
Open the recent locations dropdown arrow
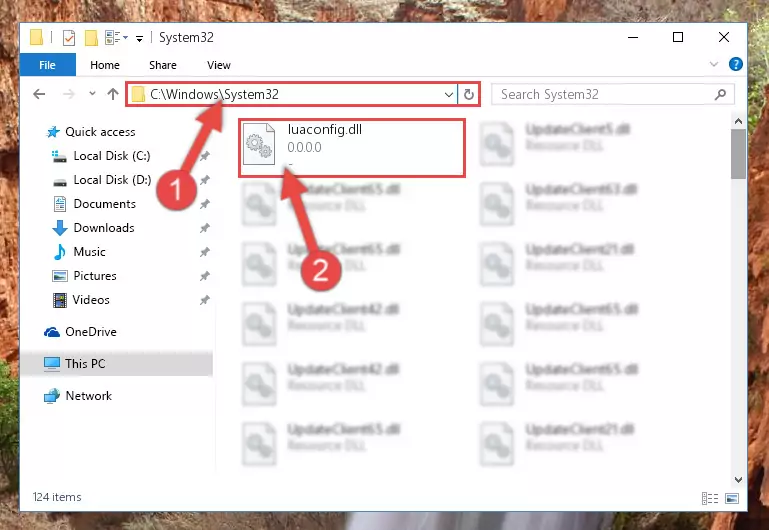point(92,94)
